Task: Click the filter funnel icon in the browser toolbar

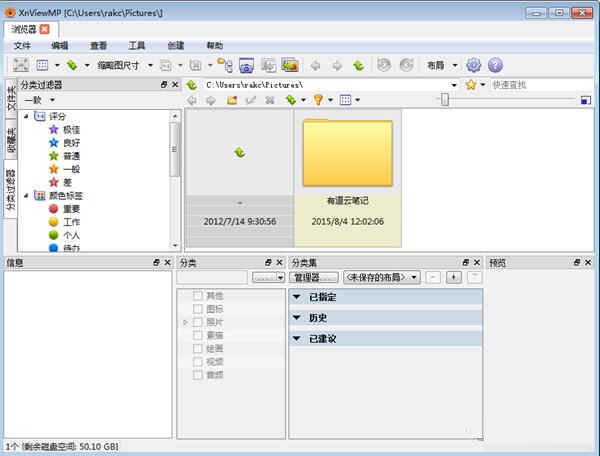Action: [319, 100]
